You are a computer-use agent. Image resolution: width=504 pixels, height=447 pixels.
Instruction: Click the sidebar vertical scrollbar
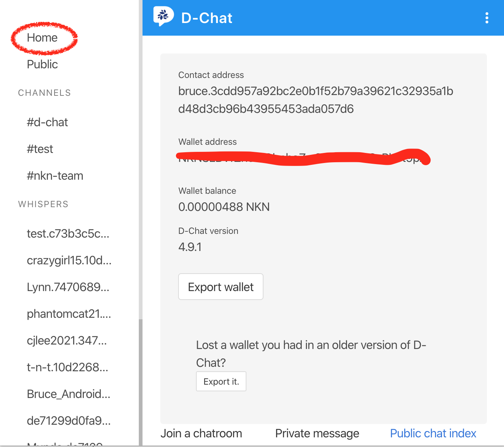pyautogui.click(x=141, y=382)
